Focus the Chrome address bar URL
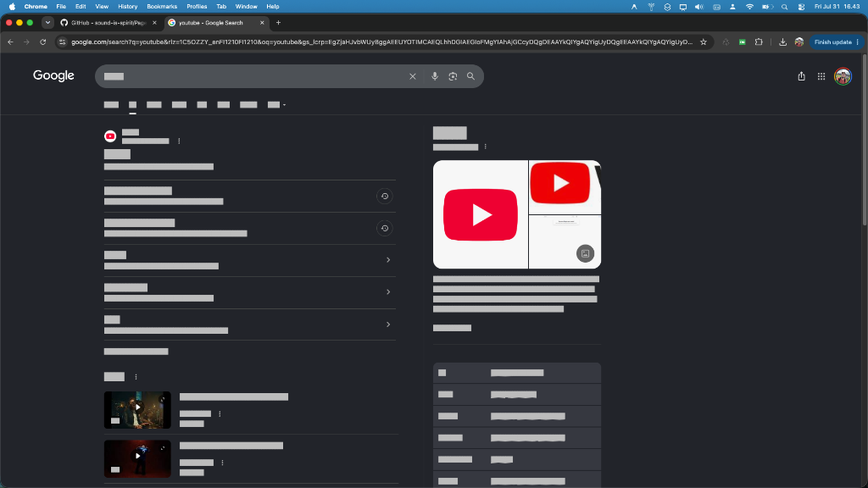This screenshot has height=488, width=868. 382,42
